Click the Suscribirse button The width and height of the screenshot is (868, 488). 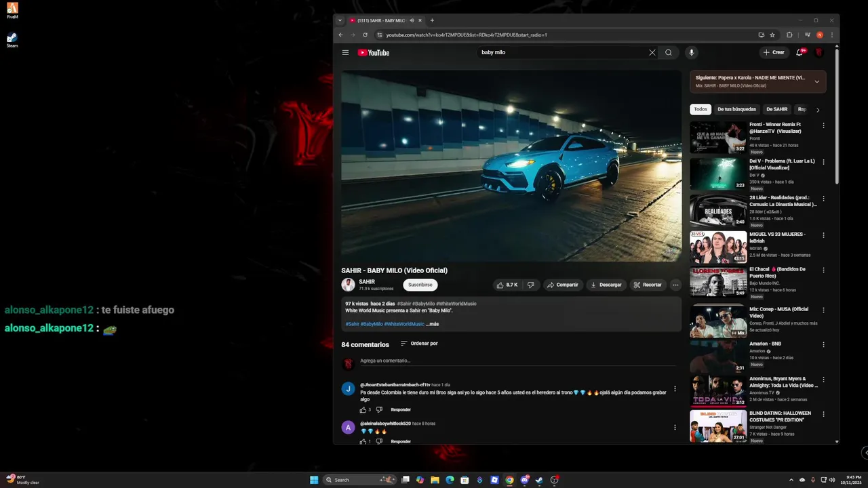tap(420, 285)
